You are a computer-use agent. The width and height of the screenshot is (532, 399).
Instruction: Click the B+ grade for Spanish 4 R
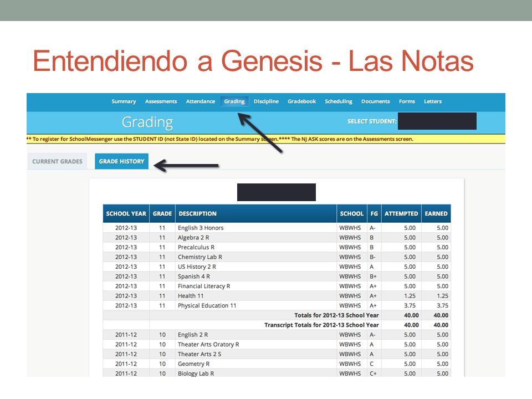pos(373,277)
